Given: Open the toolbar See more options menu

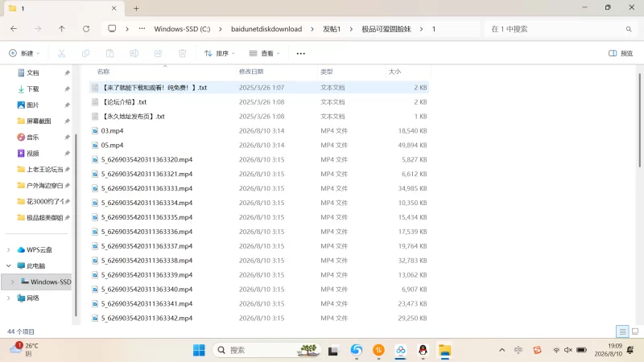Looking at the screenshot, I should tap(300, 53).
